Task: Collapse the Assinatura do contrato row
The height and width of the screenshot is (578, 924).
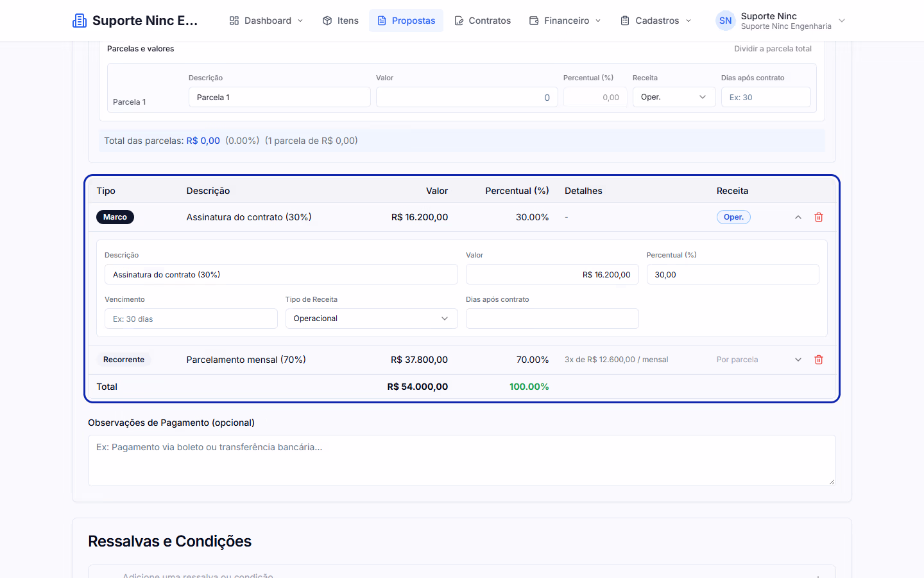Action: [x=798, y=217]
